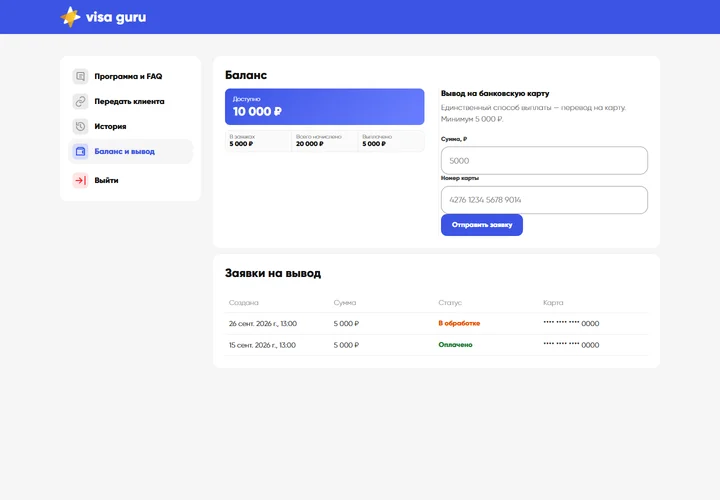Viewport: 720px width, 500px height.
Task: Click the Программа и FAQ sidebar icon
Action: pos(80,76)
